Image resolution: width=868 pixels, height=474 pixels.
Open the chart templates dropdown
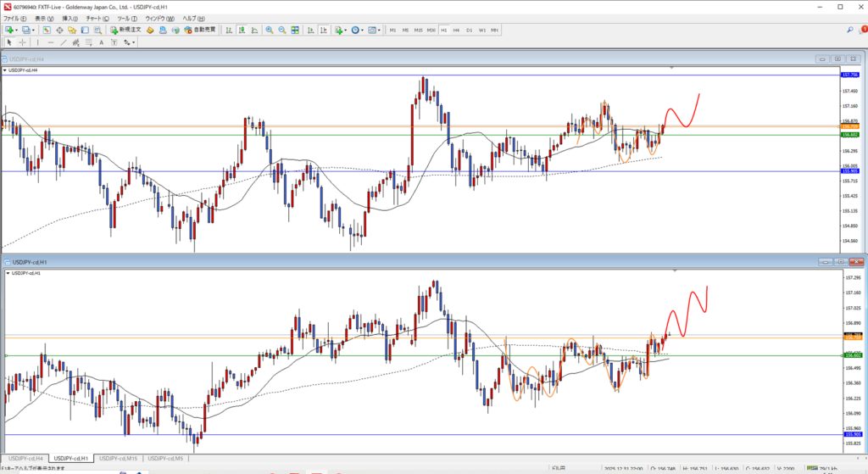pyautogui.click(x=374, y=30)
